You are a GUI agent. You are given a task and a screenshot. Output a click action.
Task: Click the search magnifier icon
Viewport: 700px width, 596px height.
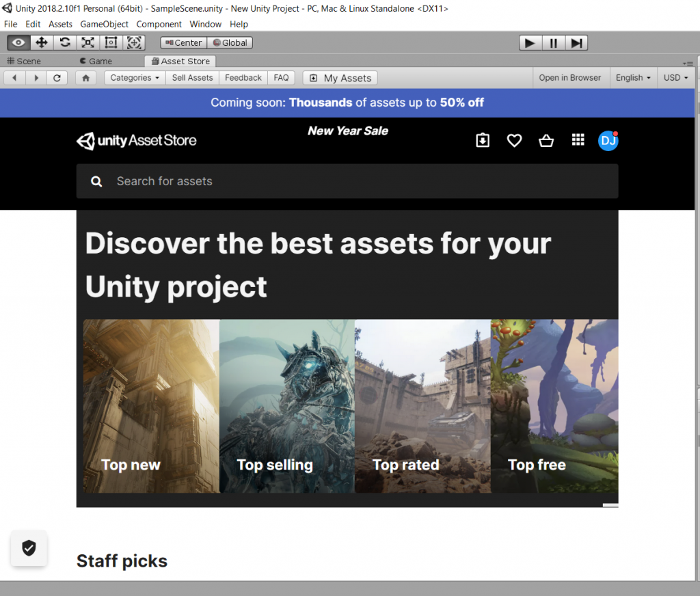(x=96, y=181)
